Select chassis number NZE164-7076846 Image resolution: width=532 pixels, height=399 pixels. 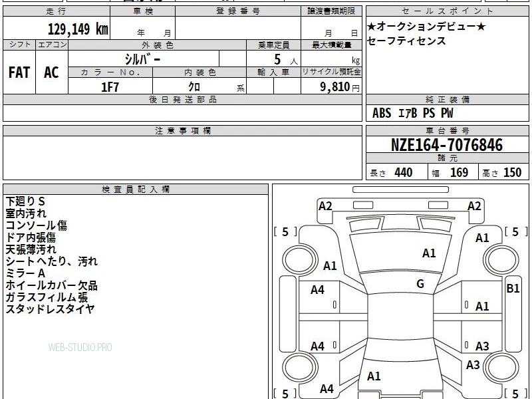point(447,145)
